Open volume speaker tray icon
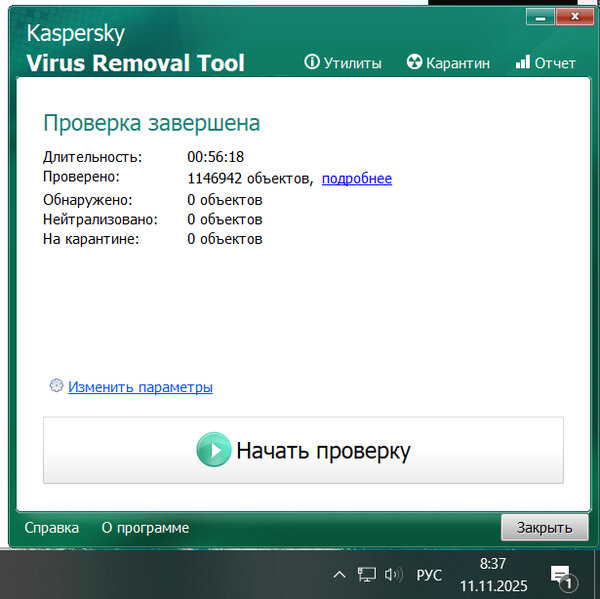This screenshot has width=600, height=599. pyautogui.click(x=393, y=575)
